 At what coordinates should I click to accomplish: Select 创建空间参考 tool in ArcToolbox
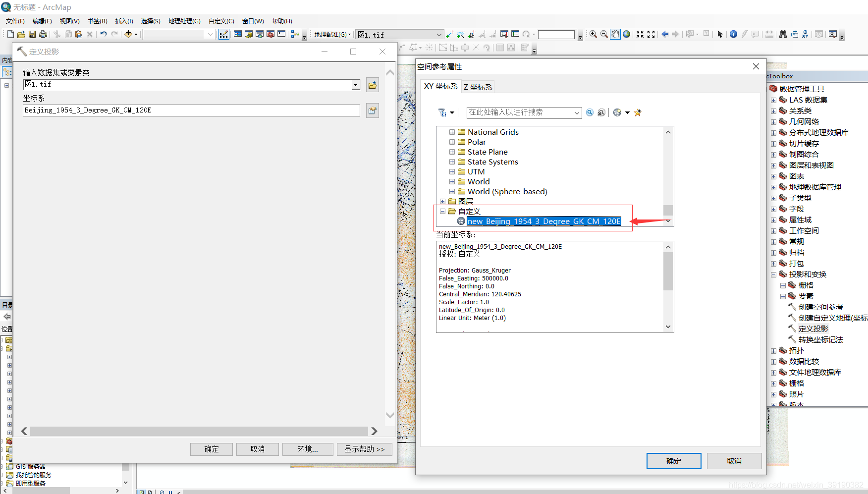tap(820, 307)
